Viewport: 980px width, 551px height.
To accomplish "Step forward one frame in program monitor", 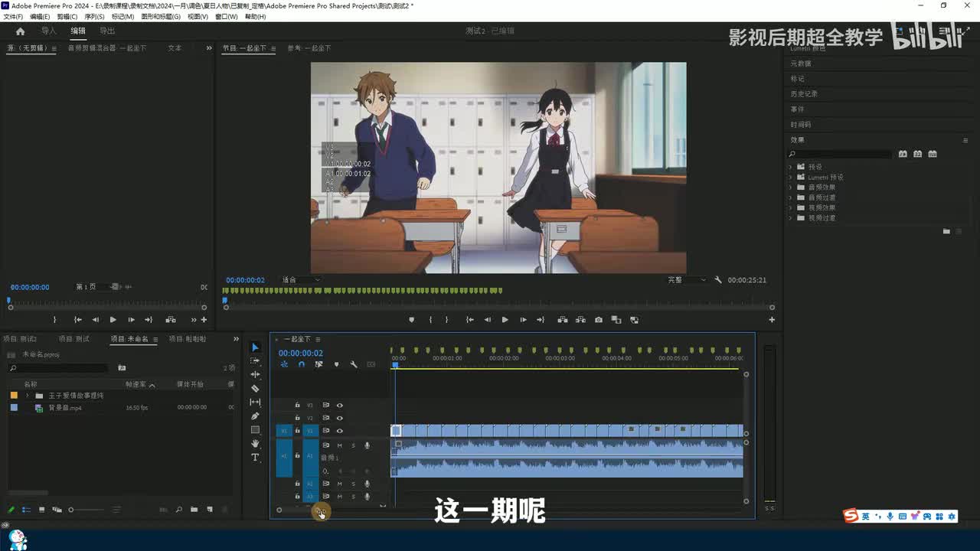I will (523, 320).
